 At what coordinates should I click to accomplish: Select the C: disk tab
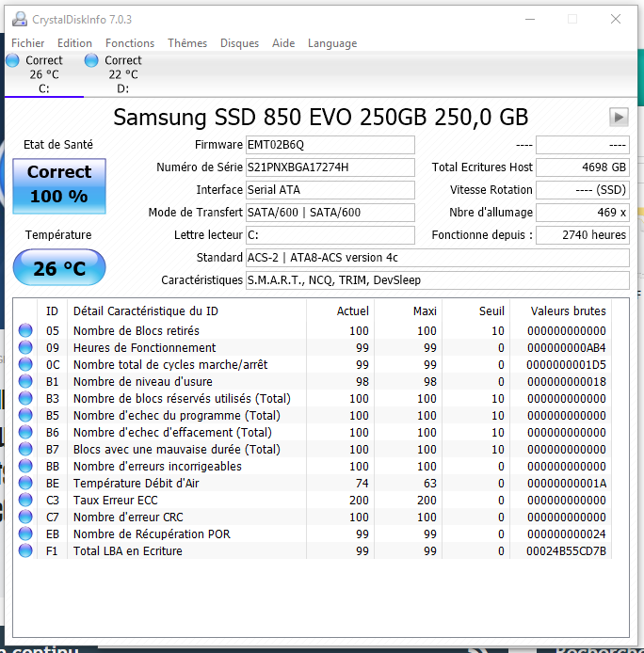pos(44,74)
